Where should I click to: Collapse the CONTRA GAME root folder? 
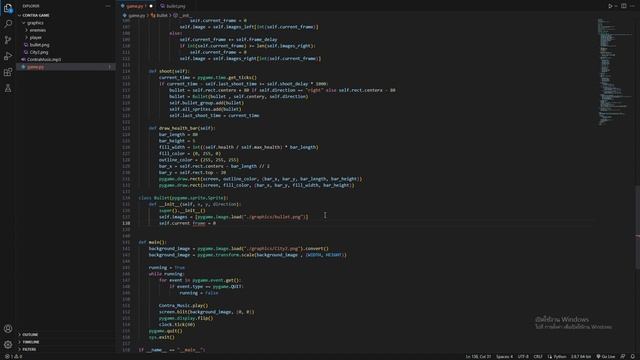coord(36,16)
